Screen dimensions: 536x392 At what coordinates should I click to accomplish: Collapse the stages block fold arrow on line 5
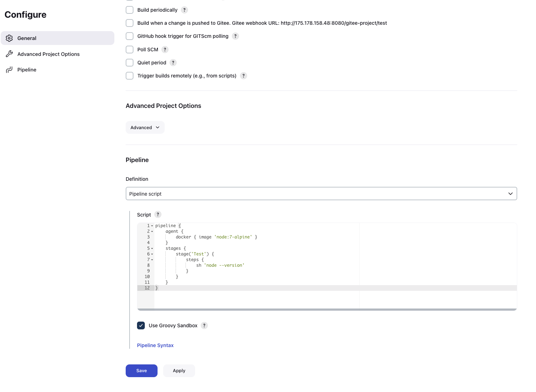(152, 248)
